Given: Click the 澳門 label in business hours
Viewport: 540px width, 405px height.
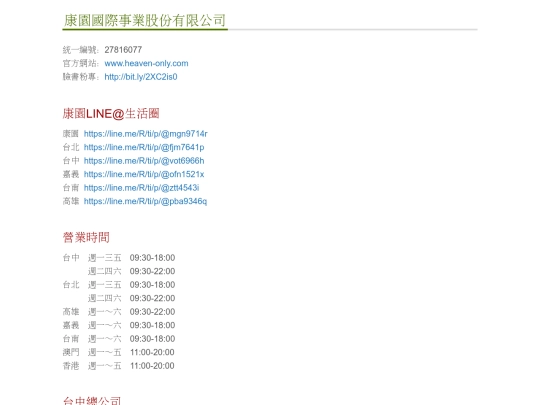Looking at the screenshot, I should point(71,352).
